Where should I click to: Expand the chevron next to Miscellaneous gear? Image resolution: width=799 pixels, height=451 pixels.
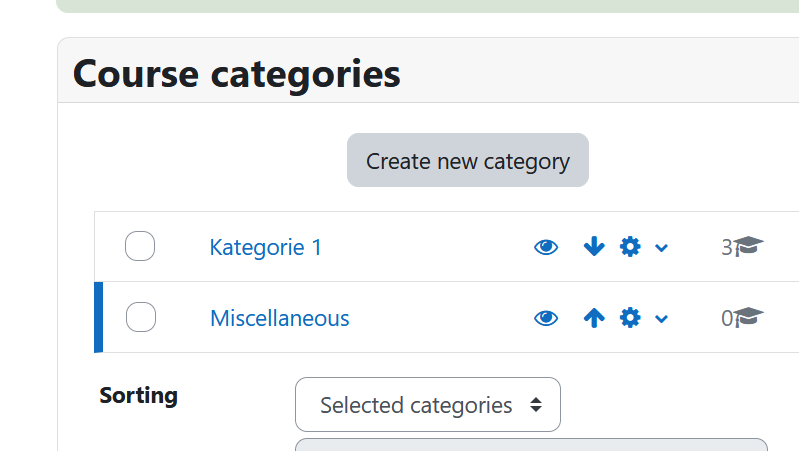[x=661, y=320]
